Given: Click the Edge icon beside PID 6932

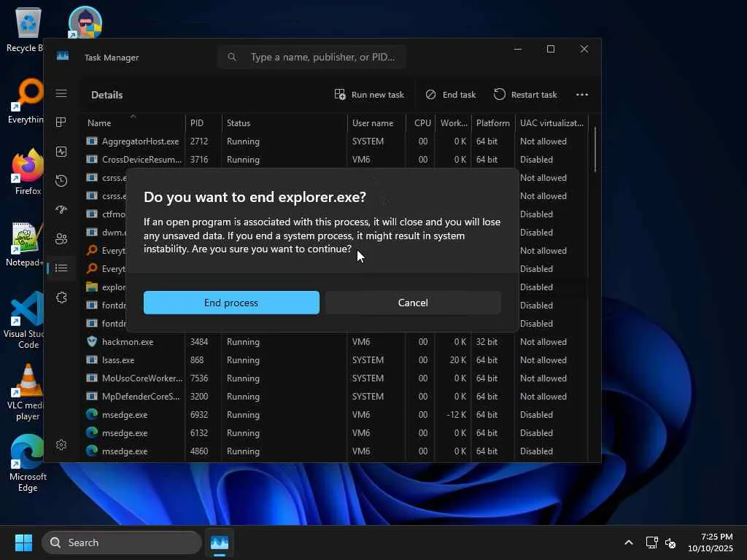Looking at the screenshot, I should click(92, 414).
